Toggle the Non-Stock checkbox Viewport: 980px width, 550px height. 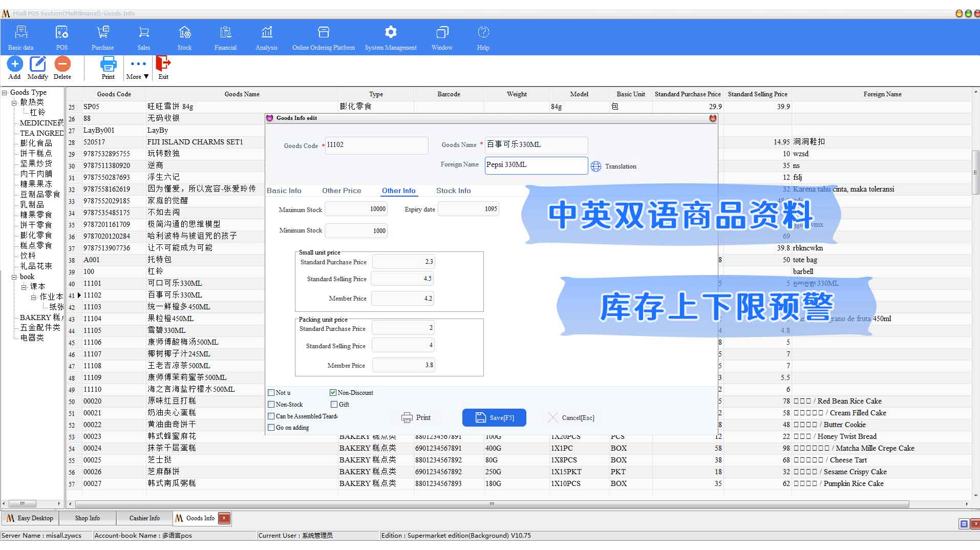[271, 405]
